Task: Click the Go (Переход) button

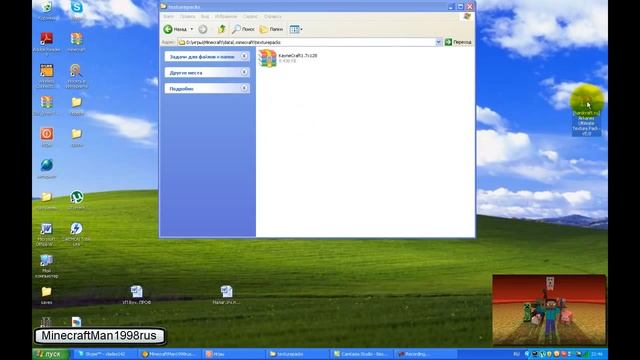Action: (x=458, y=42)
